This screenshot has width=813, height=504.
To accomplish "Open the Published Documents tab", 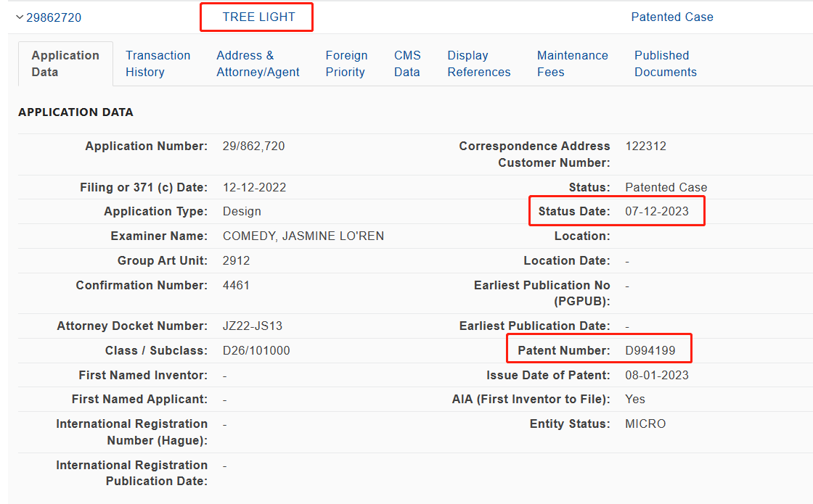I will click(x=665, y=64).
